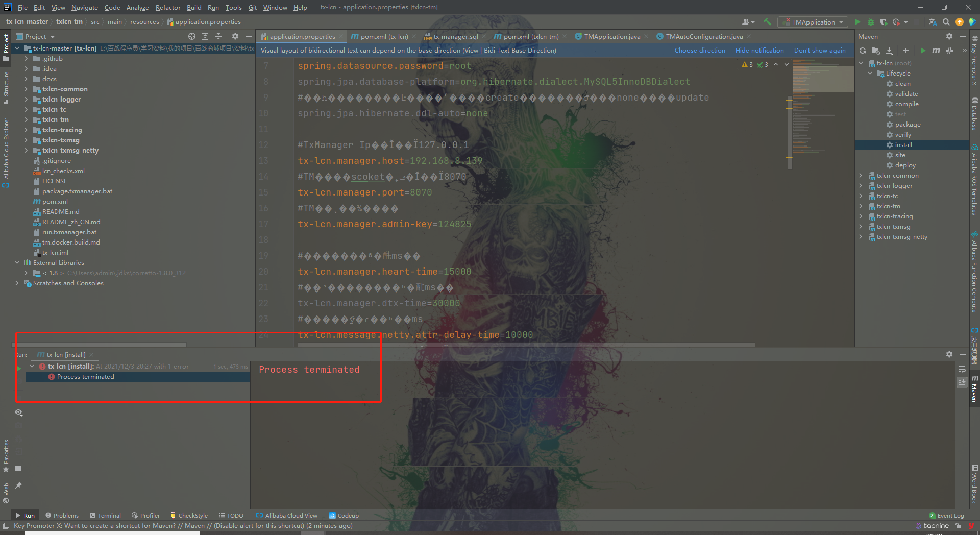The image size is (980, 535).
Task: Toggle the Database tool window stripe
Action: tap(974, 114)
